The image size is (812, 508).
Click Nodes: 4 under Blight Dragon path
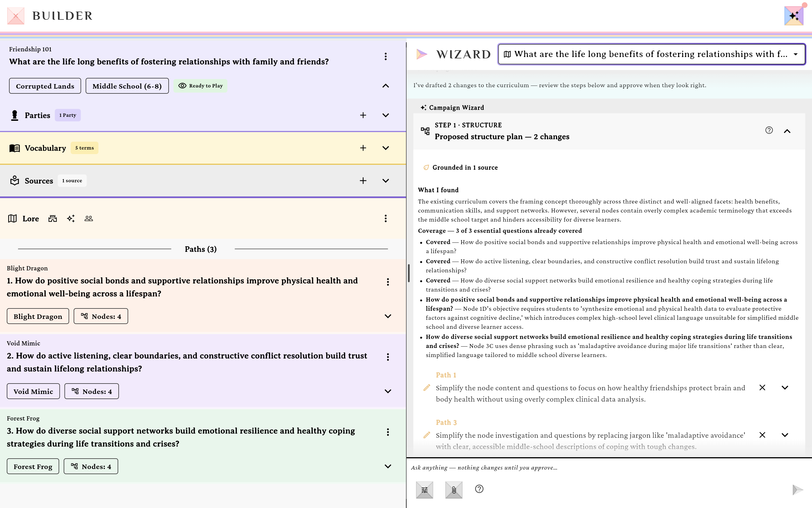(x=101, y=316)
